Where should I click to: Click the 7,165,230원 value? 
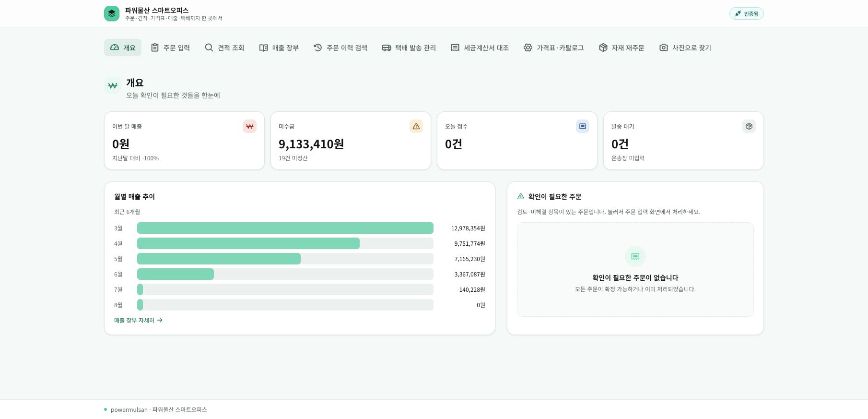click(x=469, y=259)
